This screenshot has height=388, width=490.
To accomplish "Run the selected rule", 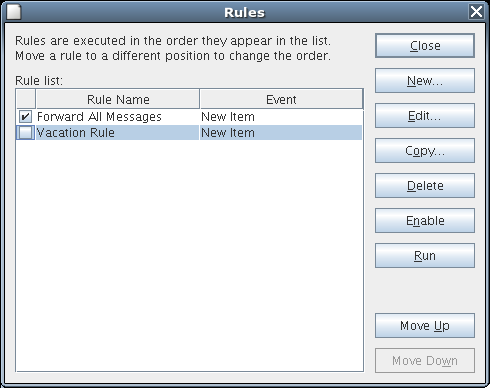I will [425, 256].
